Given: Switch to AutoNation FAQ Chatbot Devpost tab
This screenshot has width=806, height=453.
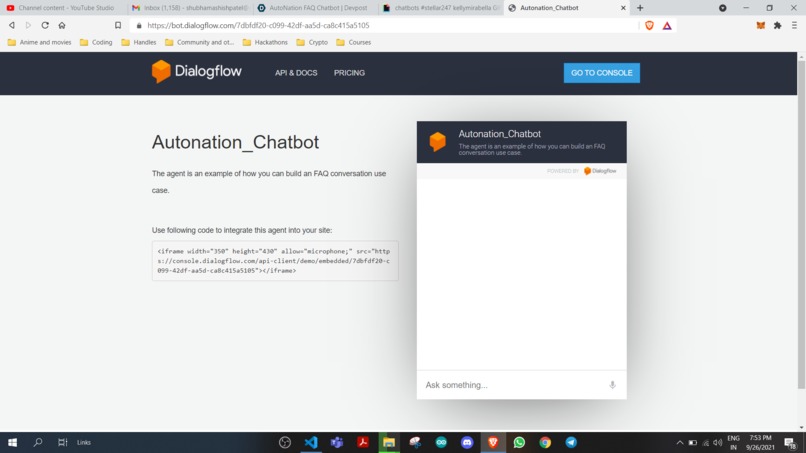Looking at the screenshot, I should click(x=315, y=8).
